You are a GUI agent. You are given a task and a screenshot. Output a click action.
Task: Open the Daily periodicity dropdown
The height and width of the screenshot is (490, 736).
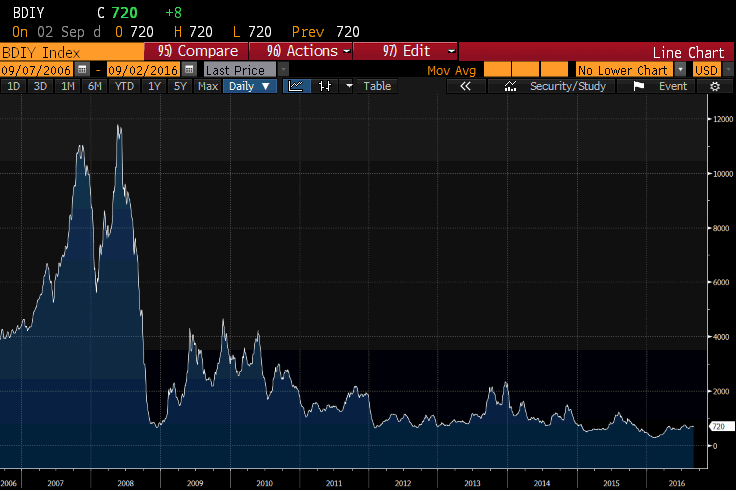click(x=249, y=86)
